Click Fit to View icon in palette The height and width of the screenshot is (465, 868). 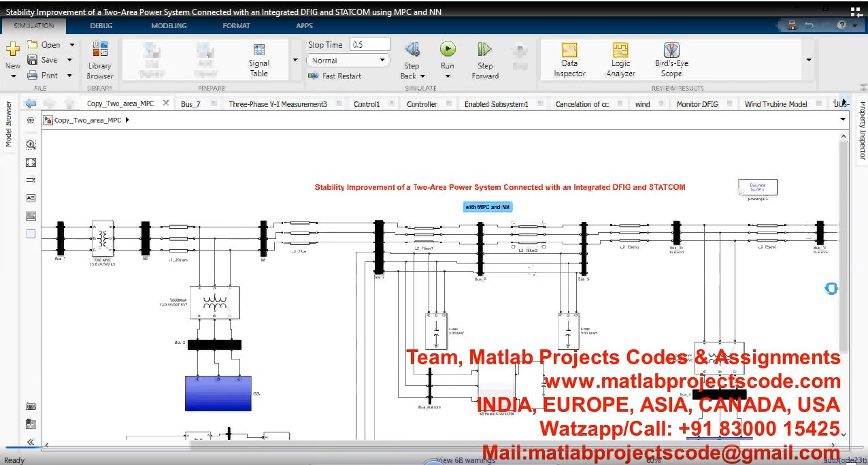click(31, 163)
